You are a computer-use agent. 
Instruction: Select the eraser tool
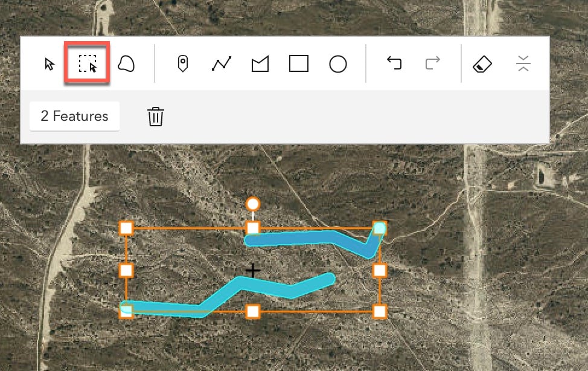482,64
